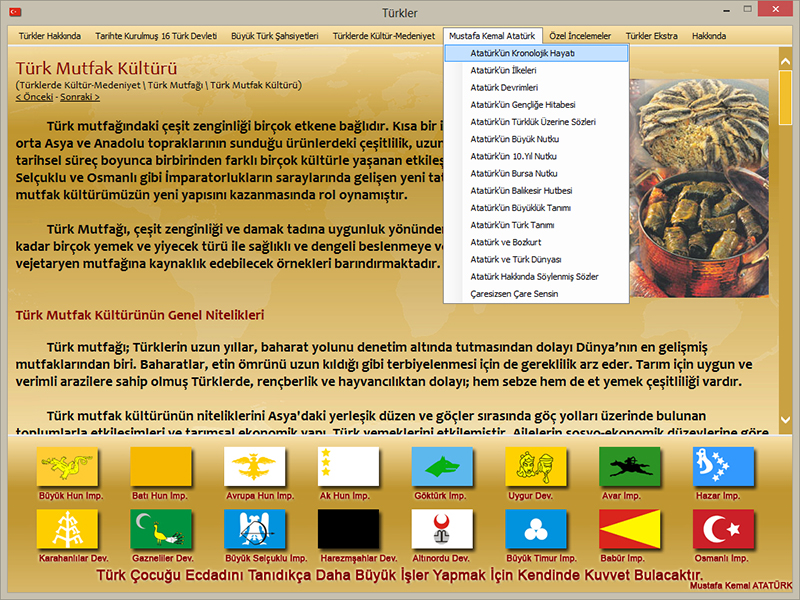Choose the Gazneliler Dev. green flag
Screen dimensions: 800x600
coord(161,530)
